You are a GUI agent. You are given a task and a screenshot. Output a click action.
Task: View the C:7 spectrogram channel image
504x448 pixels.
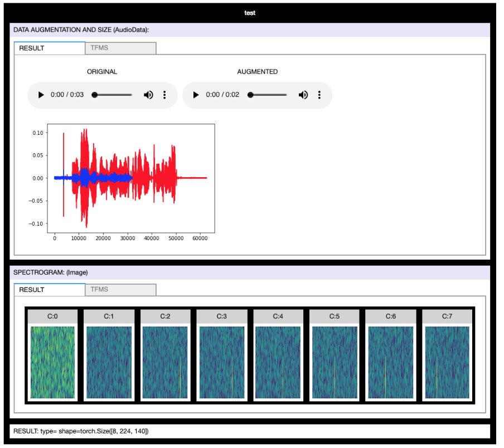point(447,362)
